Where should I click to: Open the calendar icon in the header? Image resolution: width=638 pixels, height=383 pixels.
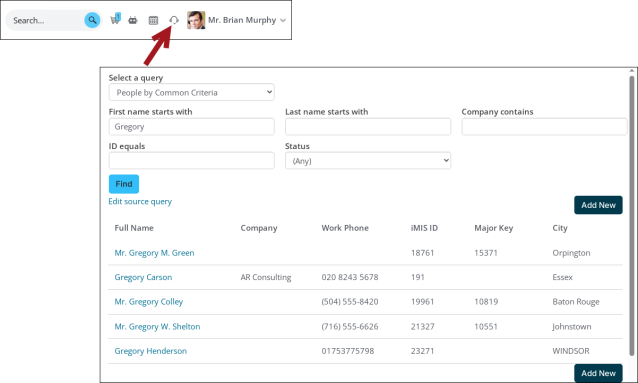coord(153,20)
